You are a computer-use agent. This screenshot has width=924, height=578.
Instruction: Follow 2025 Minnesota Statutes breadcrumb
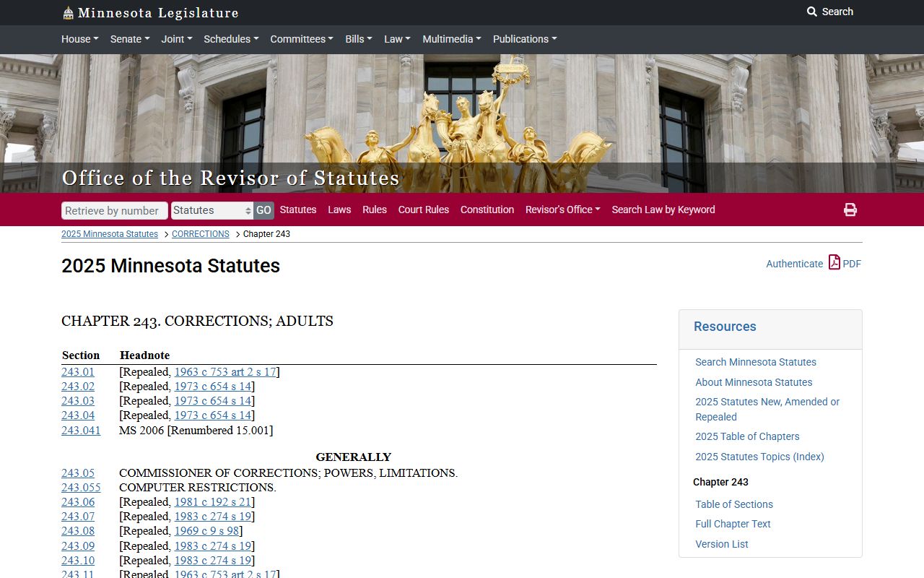click(110, 234)
